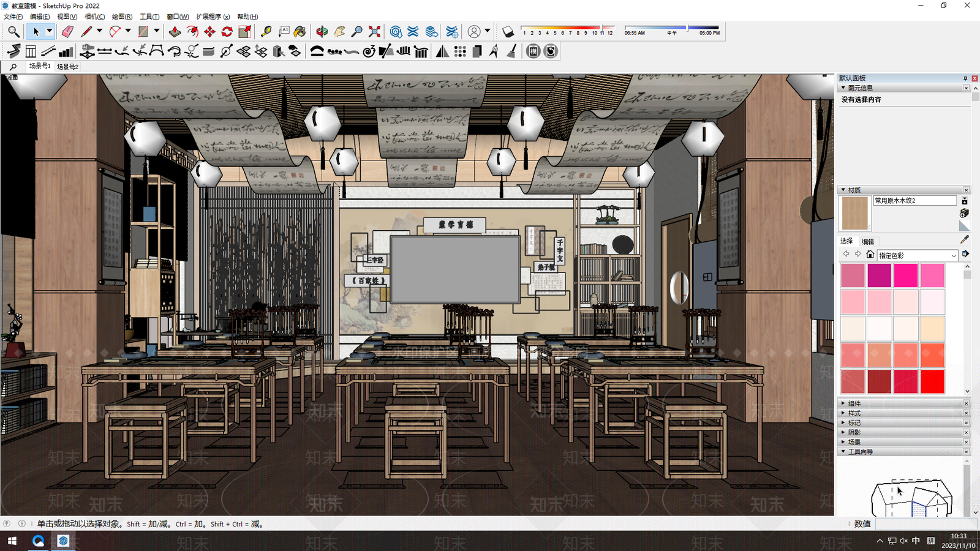980x551 pixels.
Task: Collapse the 图元信息 panel
Action: click(843, 88)
